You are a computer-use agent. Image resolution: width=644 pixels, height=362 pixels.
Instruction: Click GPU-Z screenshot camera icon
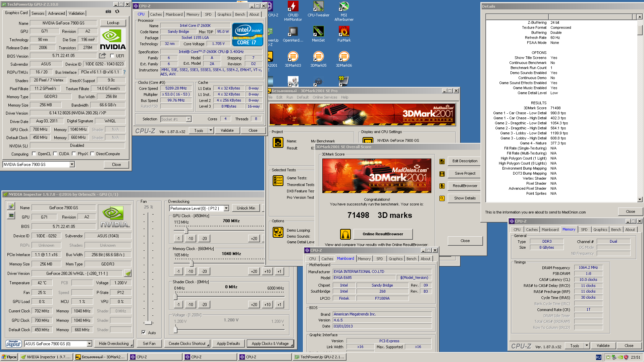[108, 12]
